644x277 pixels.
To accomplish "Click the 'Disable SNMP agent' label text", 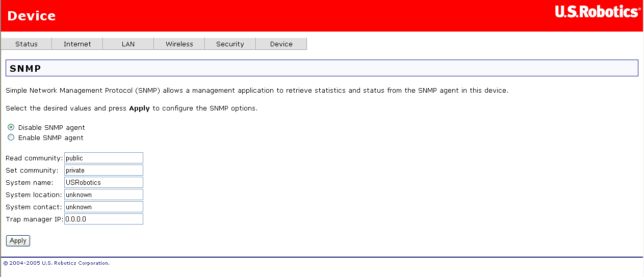I will click(x=51, y=128).
